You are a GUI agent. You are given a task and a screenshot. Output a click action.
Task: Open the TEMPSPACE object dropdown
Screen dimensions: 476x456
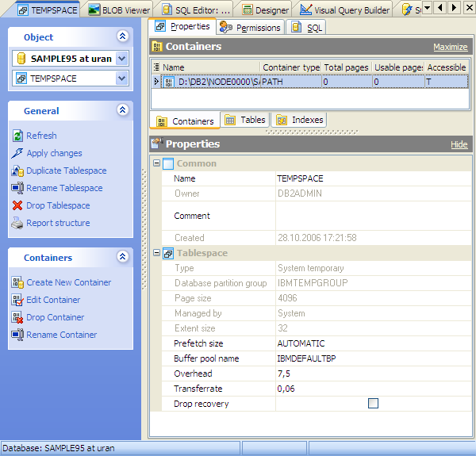pos(121,79)
